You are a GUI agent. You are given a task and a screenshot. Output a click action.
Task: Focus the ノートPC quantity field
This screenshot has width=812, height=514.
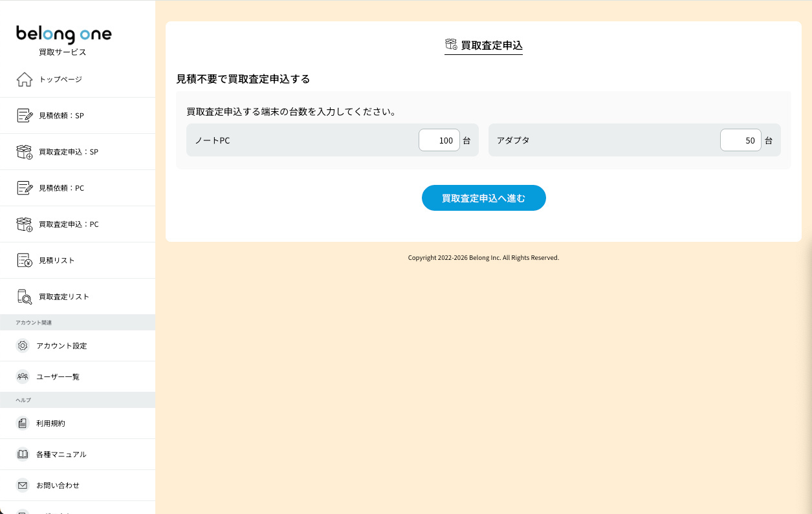pos(439,140)
